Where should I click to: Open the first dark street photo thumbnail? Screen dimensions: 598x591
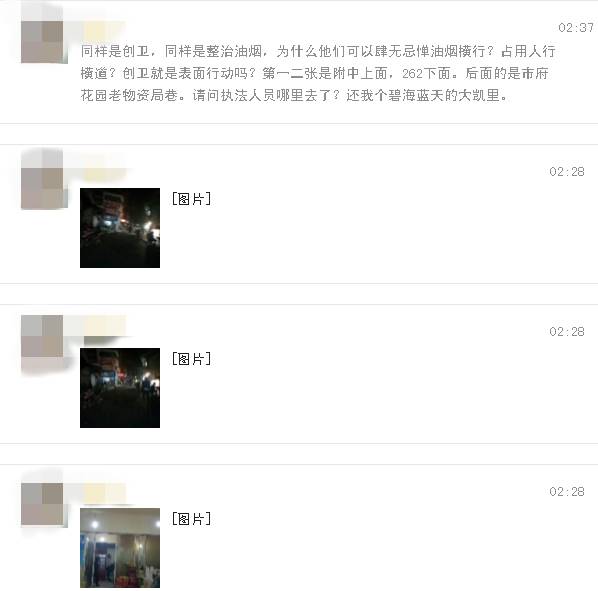point(120,228)
